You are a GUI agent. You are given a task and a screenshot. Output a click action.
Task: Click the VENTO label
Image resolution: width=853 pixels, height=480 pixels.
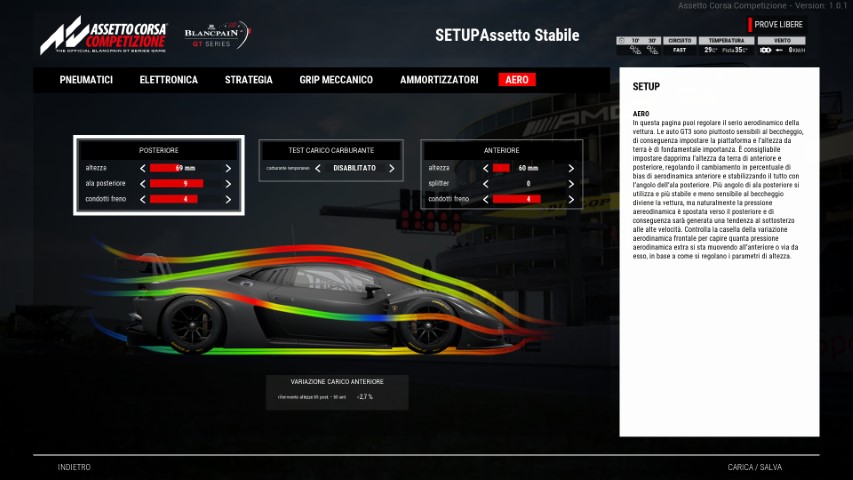coord(782,41)
